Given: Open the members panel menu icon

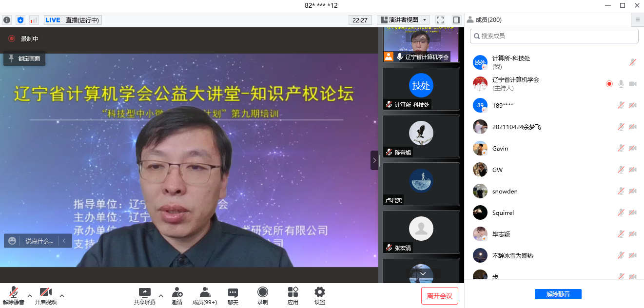Looking at the screenshot, I should pyautogui.click(x=637, y=20).
